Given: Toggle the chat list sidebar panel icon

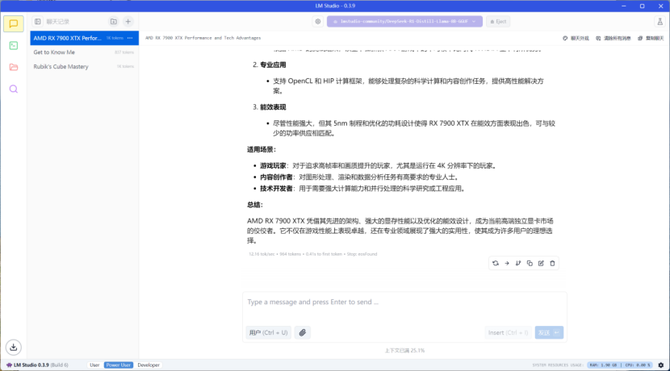Looking at the screenshot, I should pyautogui.click(x=38, y=21).
